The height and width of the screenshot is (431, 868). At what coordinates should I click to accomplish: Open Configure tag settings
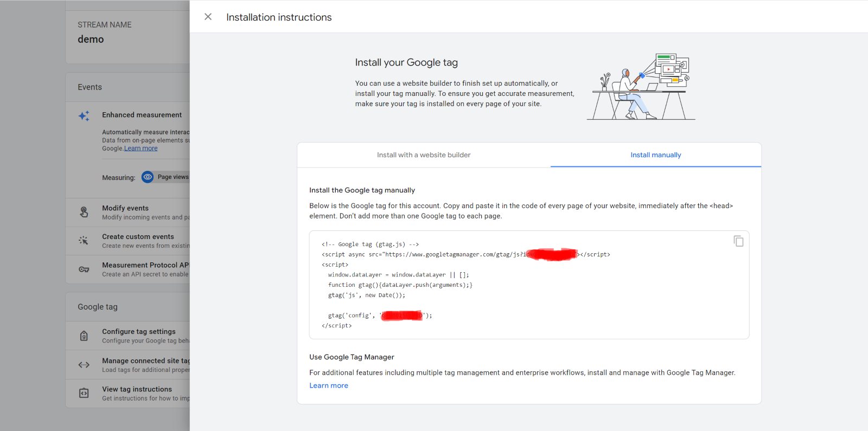[128, 336]
